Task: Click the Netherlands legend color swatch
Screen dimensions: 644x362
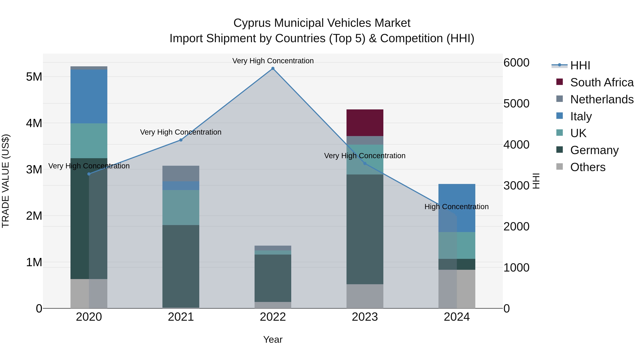Action: coord(560,99)
